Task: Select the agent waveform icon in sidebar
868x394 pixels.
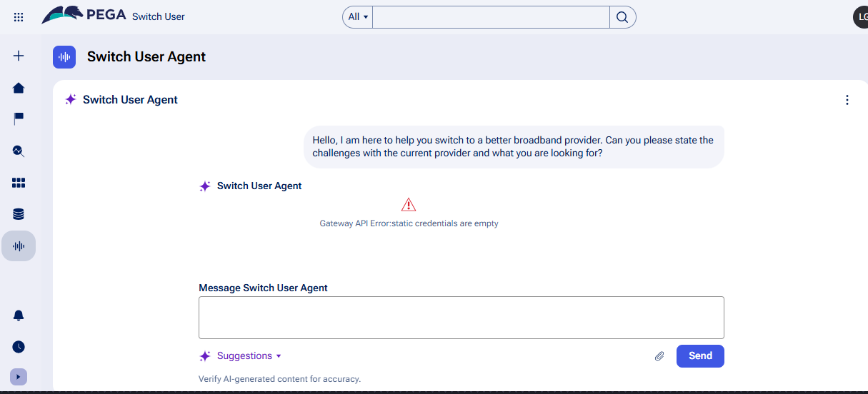Action: pos(19,246)
